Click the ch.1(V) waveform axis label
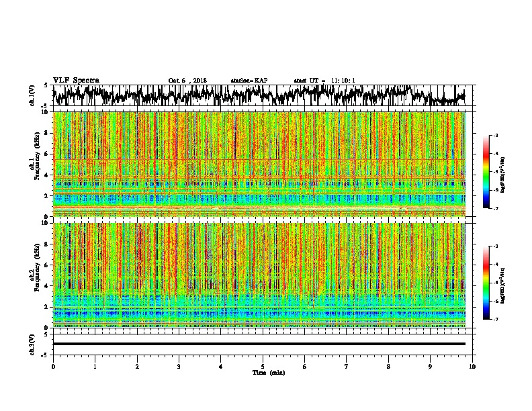The width and height of the screenshot is (532, 411). (x=32, y=95)
